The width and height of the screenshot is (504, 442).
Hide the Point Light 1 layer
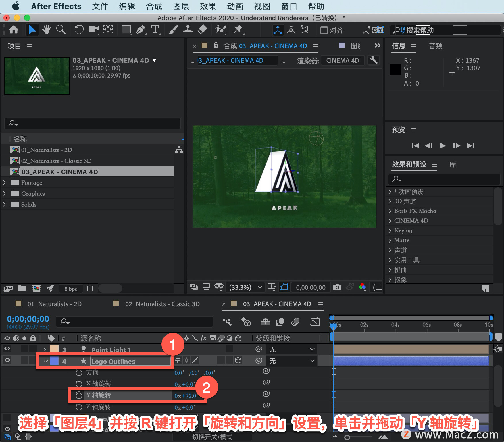click(7, 349)
